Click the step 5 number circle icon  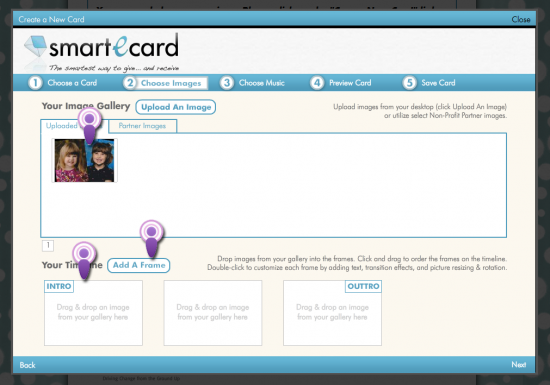(x=409, y=83)
